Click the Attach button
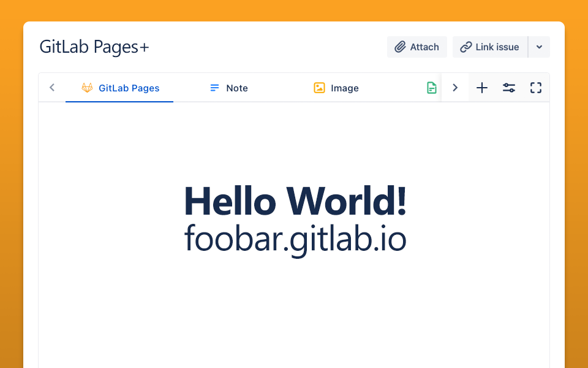The height and width of the screenshot is (368, 588). tap(417, 47)
